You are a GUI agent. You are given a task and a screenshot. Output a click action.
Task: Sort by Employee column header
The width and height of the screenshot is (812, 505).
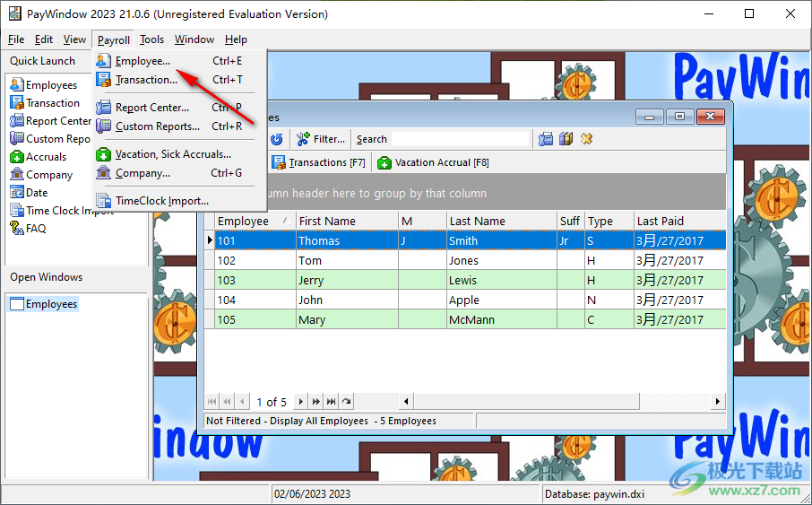pos(255,221)
